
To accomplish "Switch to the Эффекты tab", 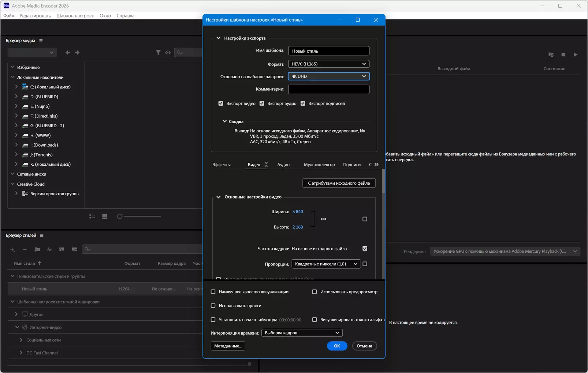I will pyautogui.click(x=222, y=165).
